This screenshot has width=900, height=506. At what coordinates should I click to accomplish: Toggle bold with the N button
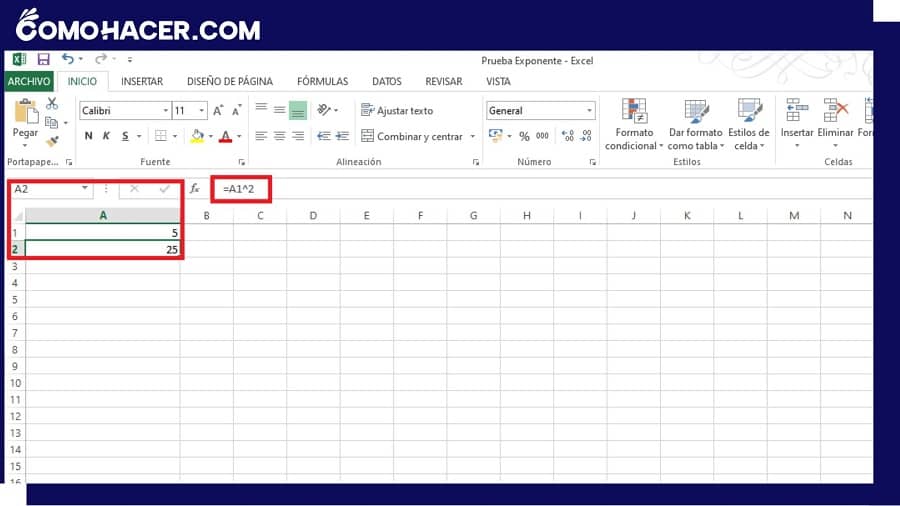(88, 136)
